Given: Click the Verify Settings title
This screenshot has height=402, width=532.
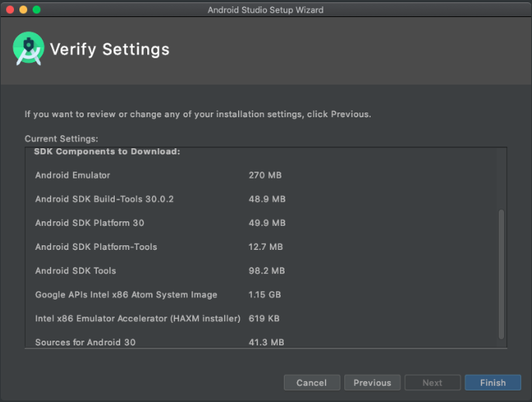Looking at the screenshot, I should pyautogui.click(x=109, y=49).
